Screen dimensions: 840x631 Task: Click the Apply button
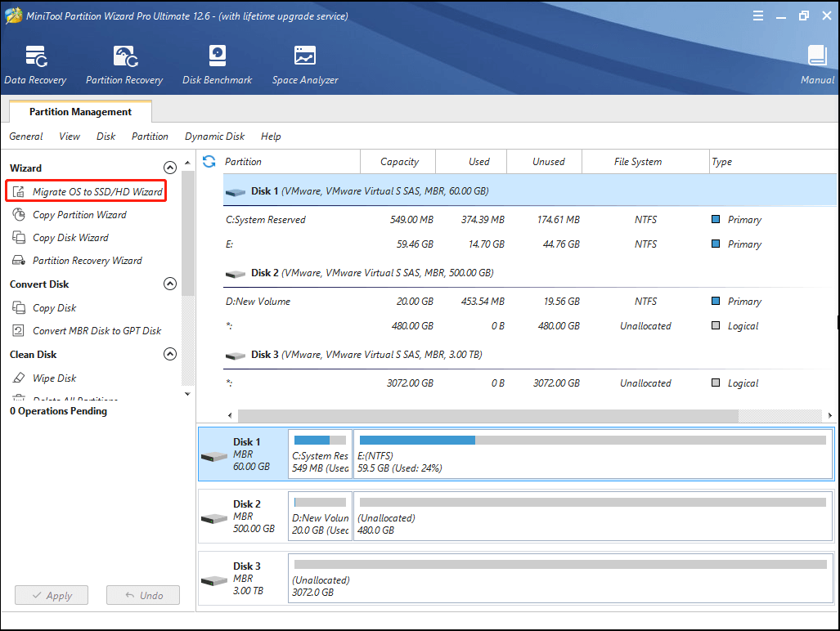52,595
